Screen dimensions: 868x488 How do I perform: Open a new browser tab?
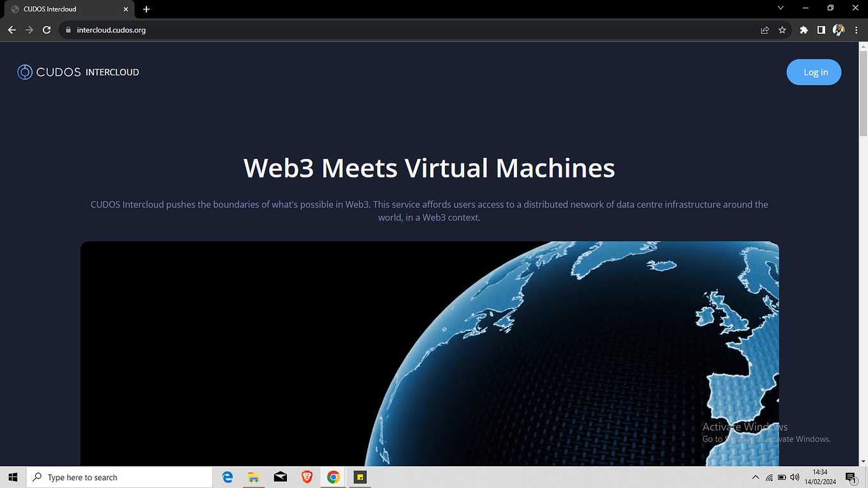(146, 9)
